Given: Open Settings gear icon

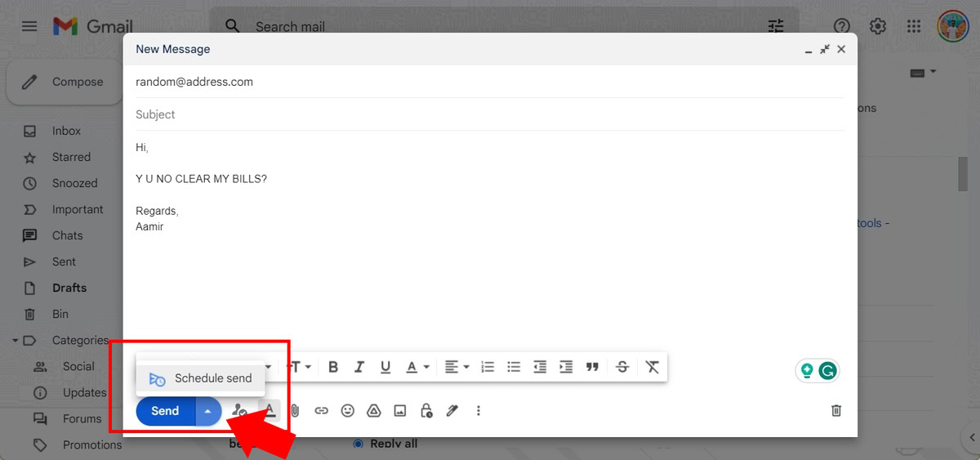Looking at the screenshot, I should point(878,26).
